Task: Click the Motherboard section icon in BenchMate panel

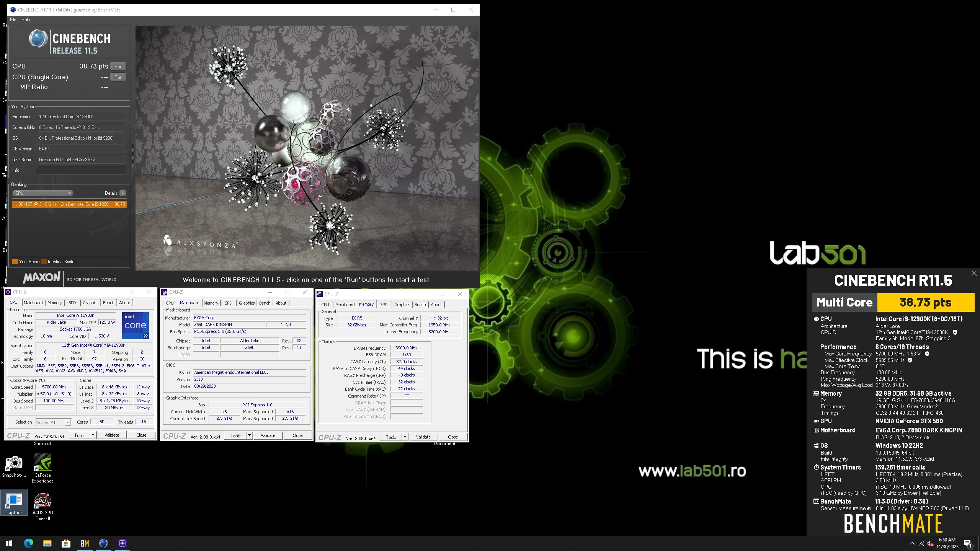Action: 816,430
